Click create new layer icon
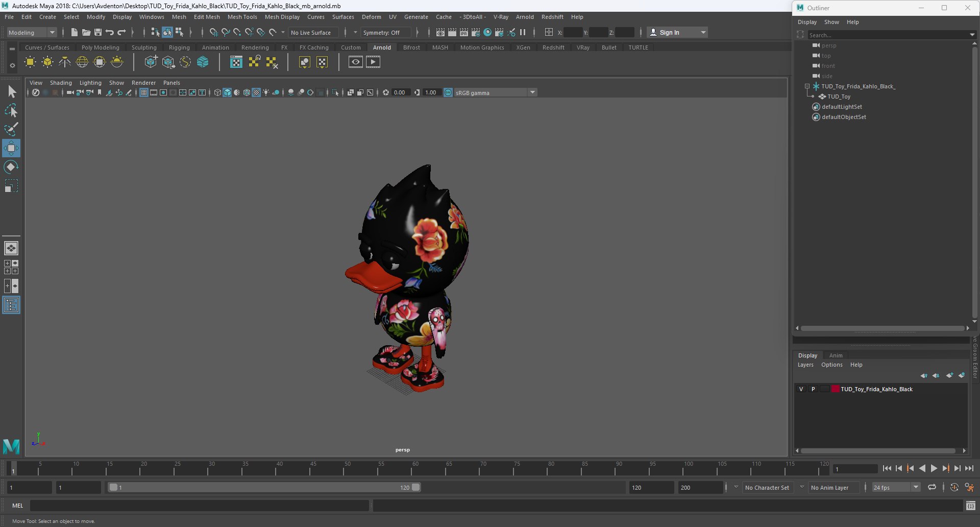Viewport: 980px width, 527px height. coord(949,375)
